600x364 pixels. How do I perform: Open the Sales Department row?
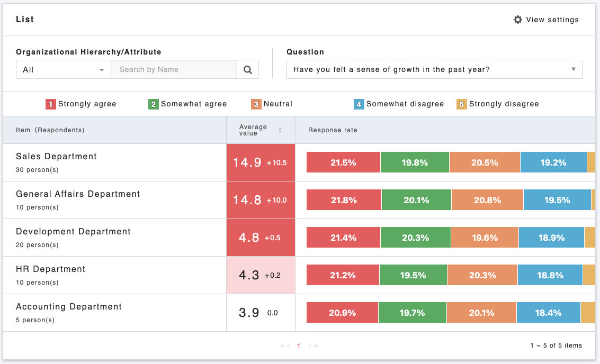[56, 157]
